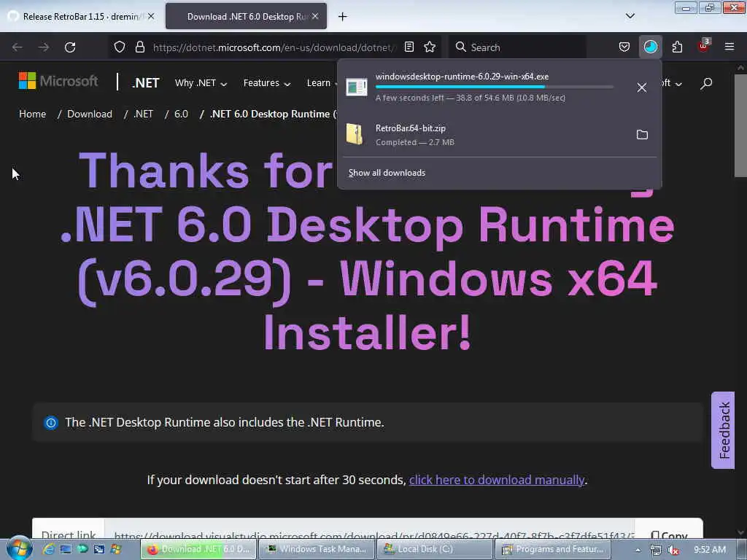Open new browser tab

[342, 17]
